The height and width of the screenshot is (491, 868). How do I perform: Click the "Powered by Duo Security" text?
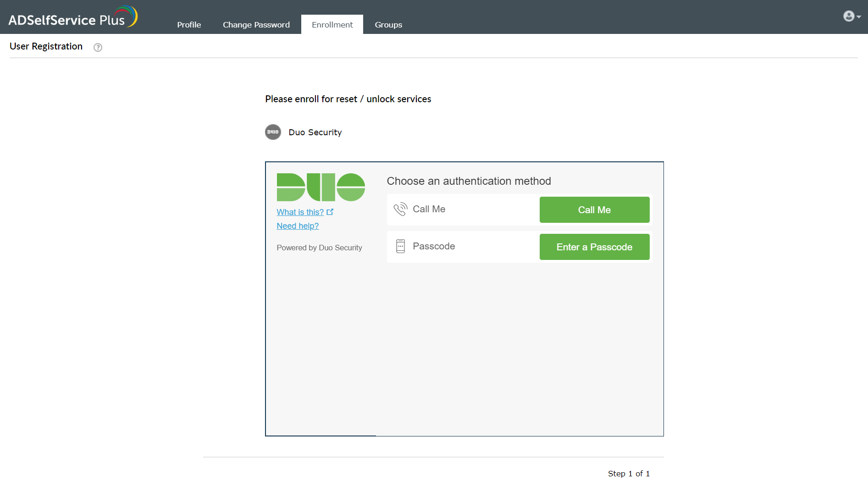coord(319,248)
